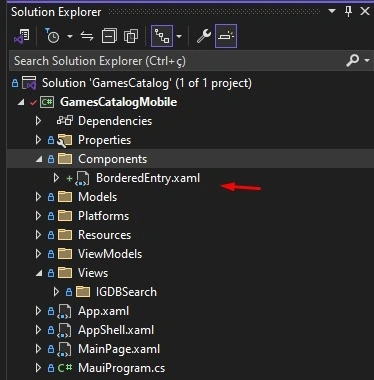
Task: Click MainPage.xaml file icon
Action: (x=65, y=350)
